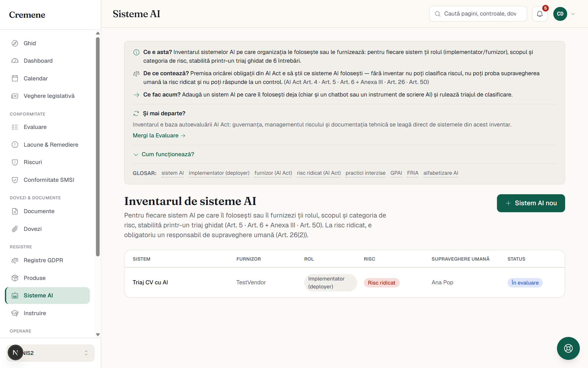
Task: Click sidebar scrollbar up arrow
Action: point(98,33)
